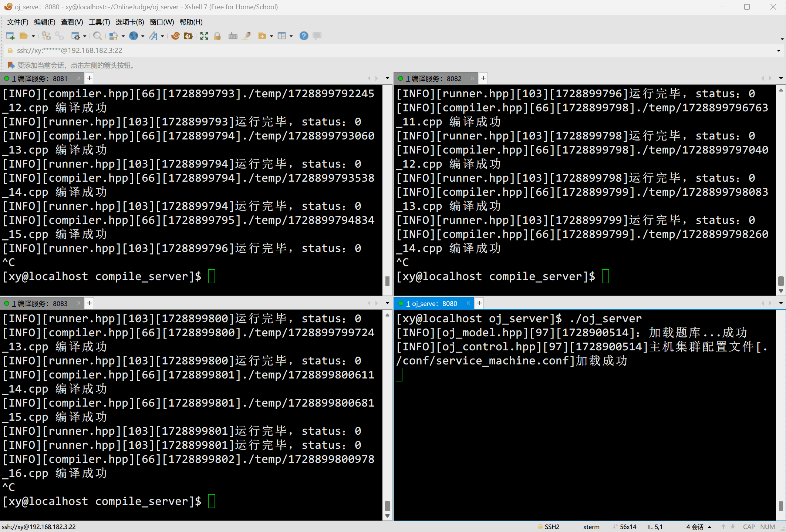Expand the font settings dropdown arrow
This screenshot has height=532, width=786.
(x=162, y=36)
